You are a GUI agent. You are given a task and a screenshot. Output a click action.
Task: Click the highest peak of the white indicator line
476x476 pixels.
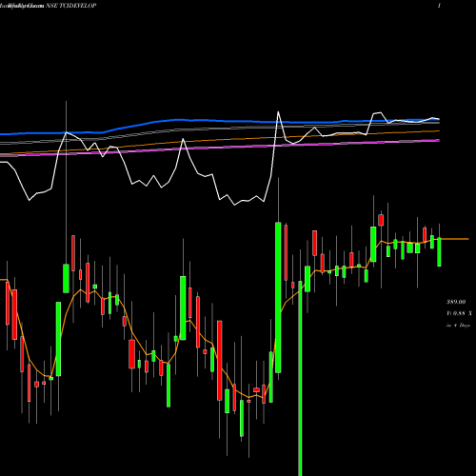(278, 112)
